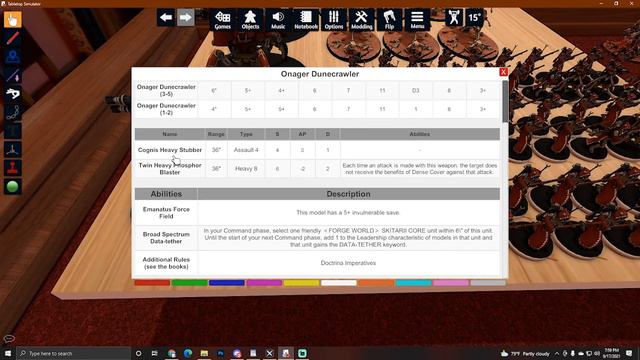Change the 15° rotation angle setting
Viewport: 640px width, 360px height.
click(474, 18)
